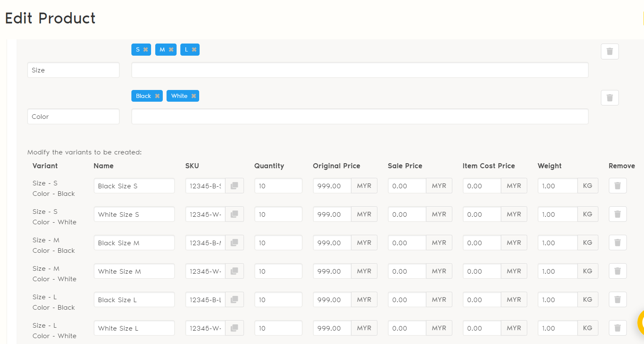Click the Quantity field for Black Size M

(278, 243)
